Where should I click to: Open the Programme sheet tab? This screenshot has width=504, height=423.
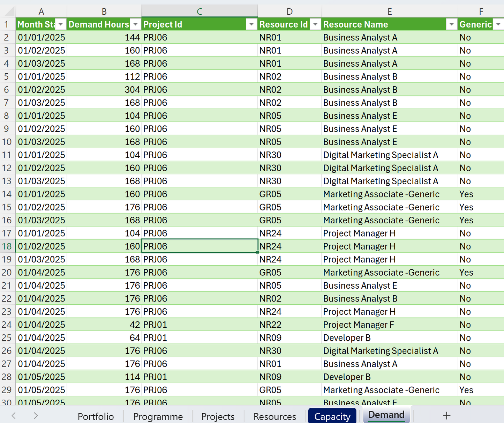[x=158, y=416]
